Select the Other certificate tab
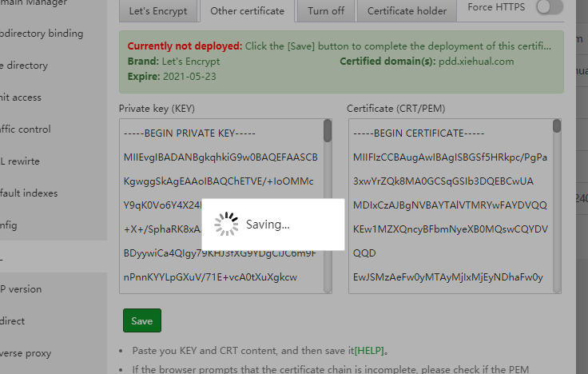This screenshot has height=374, width=588. [x=247, y=11]
